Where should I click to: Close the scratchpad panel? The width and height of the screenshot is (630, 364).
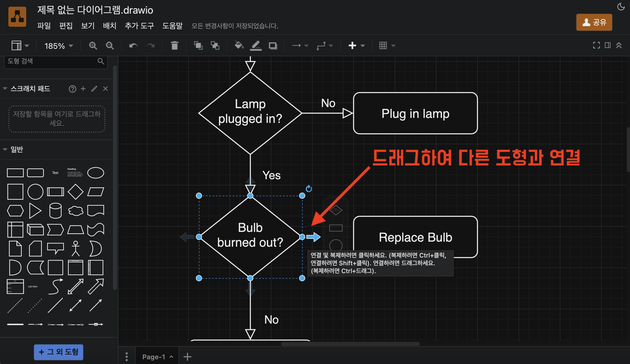coord(105,89)
